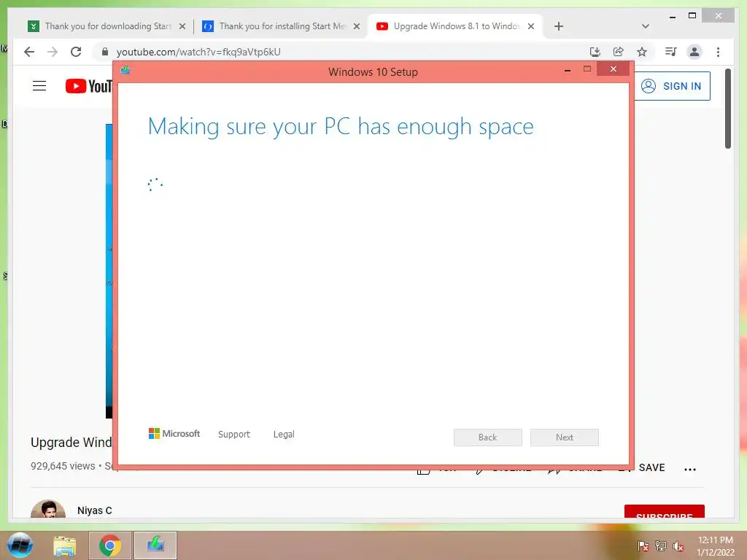Share this page icon in Chrome

[619, 52]
